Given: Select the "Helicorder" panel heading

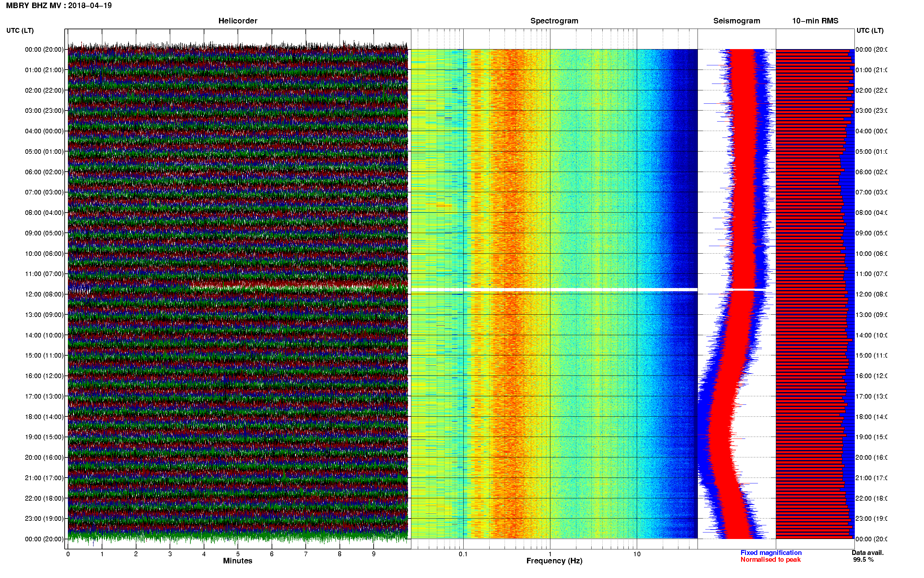Looking at the screenshot, I should pos(237,21).
